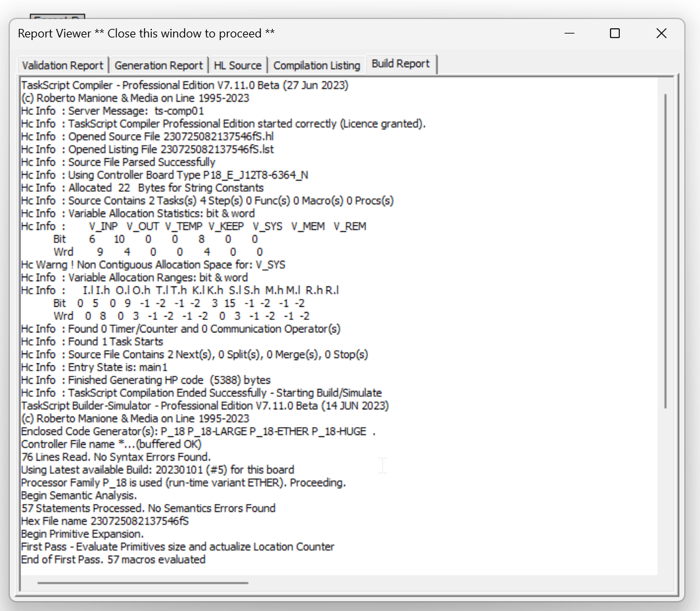The width and height of the screenshot is (700, 611).
Task: Click 'TaskScript Builder-Simulator - Professional Edition' line
Action: [205, 406]
